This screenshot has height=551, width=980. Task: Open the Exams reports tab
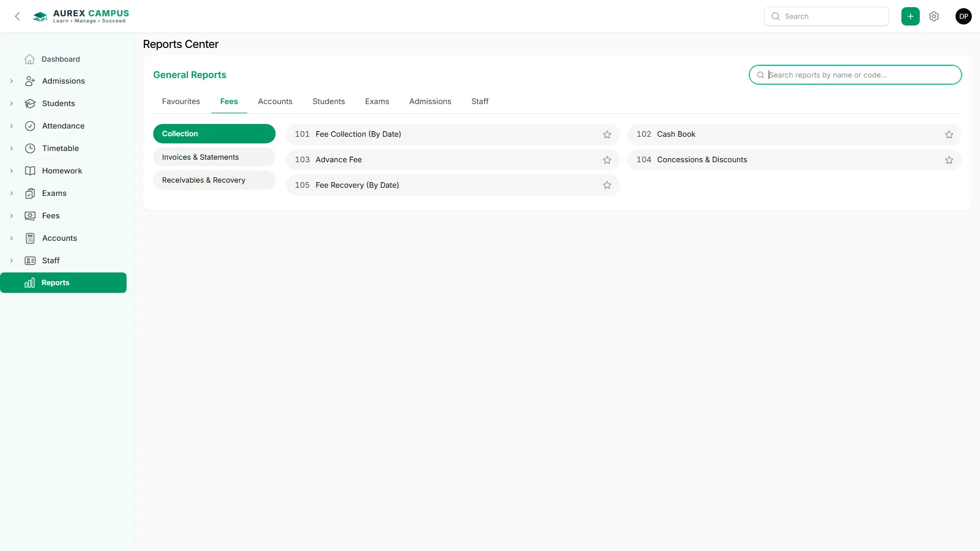[x=377, y=102]
